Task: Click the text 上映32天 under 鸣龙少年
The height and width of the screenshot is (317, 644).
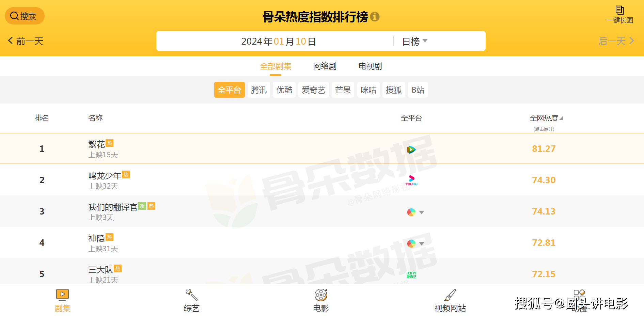Action: [103, 186]
